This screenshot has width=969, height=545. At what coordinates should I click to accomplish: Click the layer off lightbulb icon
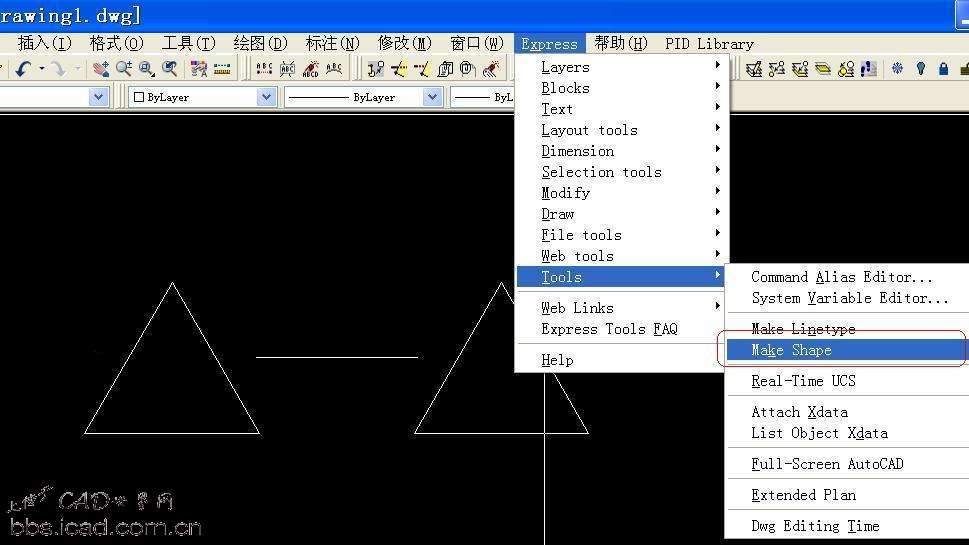920,69
